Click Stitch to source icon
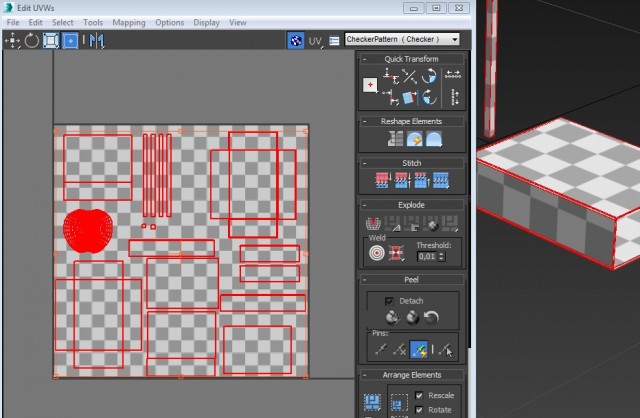The height and width of the screenshot is (418, 640). pyautogui.click(x=422, y=180)
